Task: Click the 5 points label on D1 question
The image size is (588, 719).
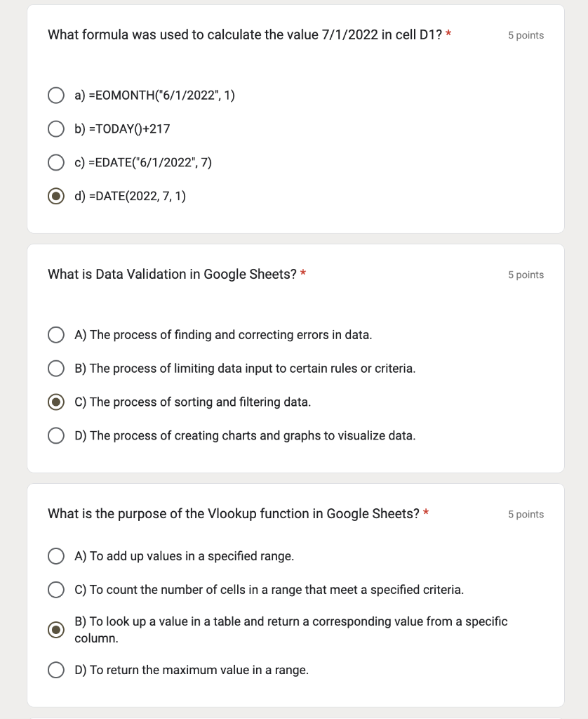Action: [x=526, y=35]
